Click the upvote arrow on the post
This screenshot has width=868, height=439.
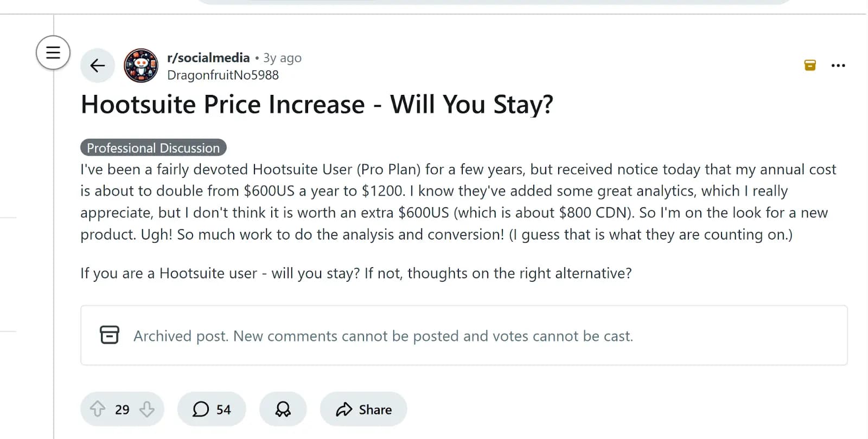coord(98,409)
